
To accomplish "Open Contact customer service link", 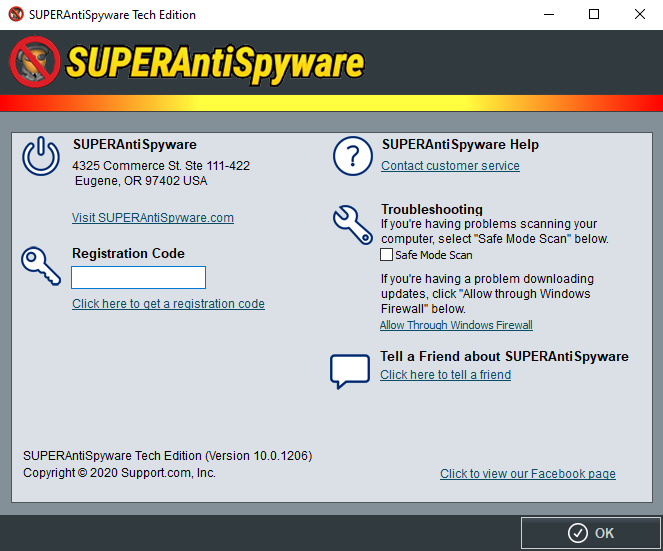I will (450, 166).
